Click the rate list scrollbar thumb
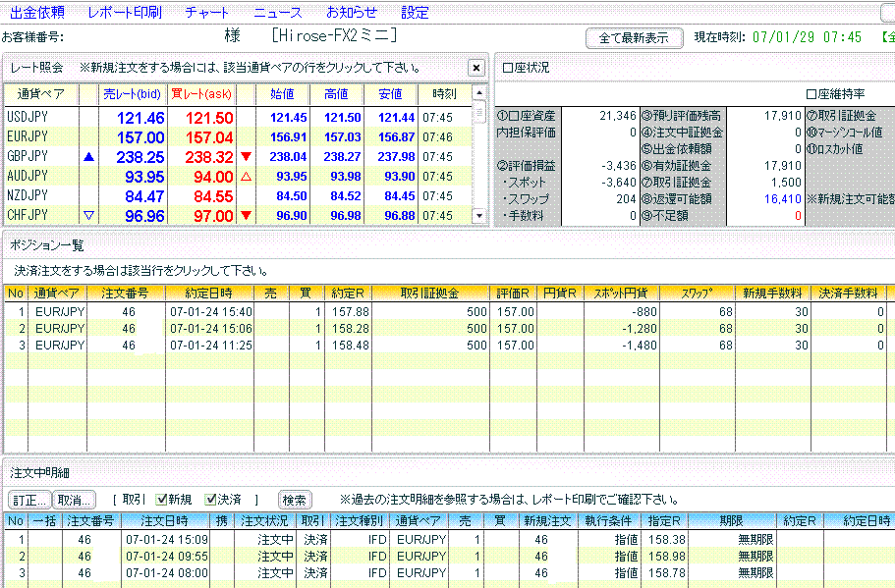 coord(479,111)
